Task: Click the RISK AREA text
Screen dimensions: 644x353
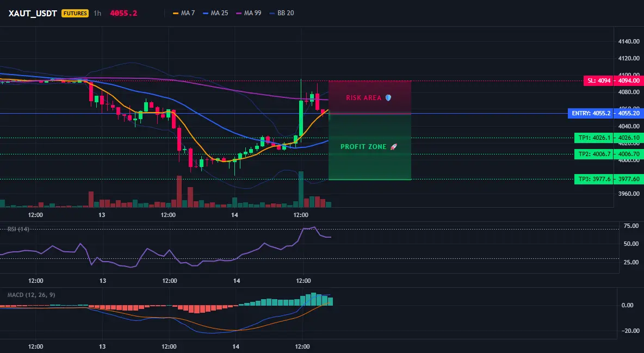Action: [363, 98]
